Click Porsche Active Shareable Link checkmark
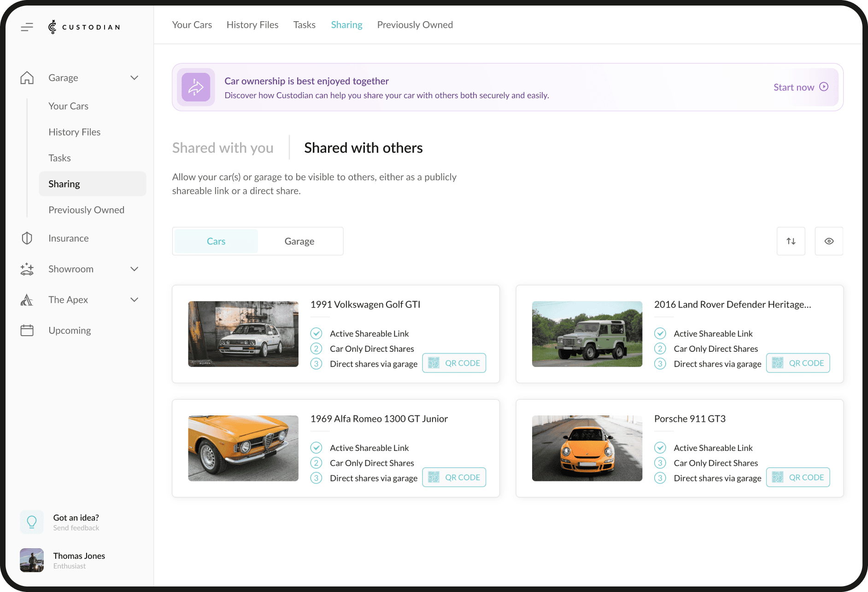This screenshot has width=868, height=592. coord(660,448)
